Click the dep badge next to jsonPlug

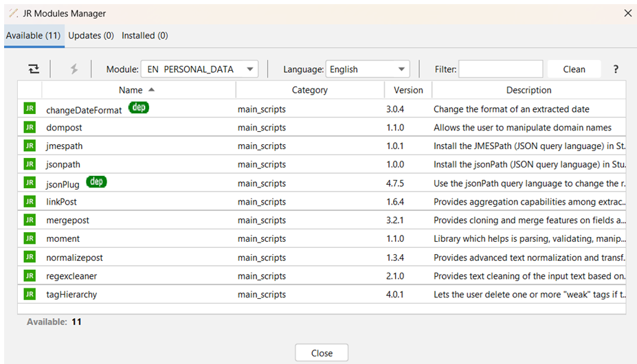[x=97, y=182]
